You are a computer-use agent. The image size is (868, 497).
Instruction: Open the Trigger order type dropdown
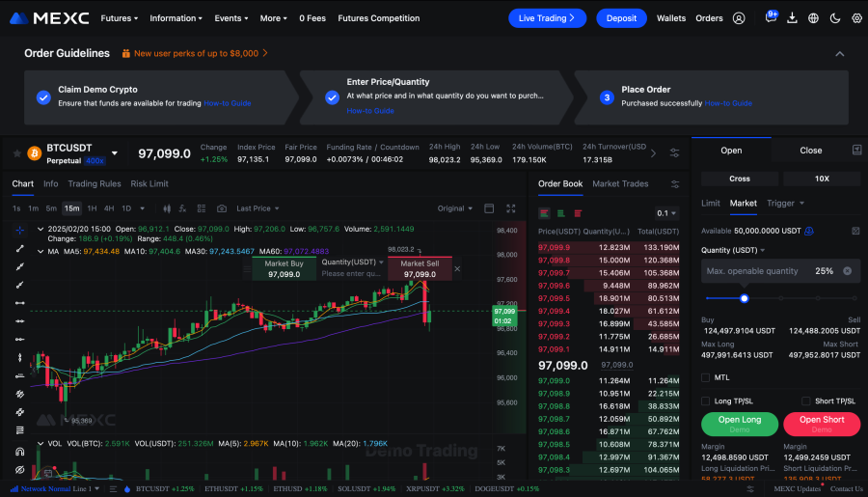[785, 204]
